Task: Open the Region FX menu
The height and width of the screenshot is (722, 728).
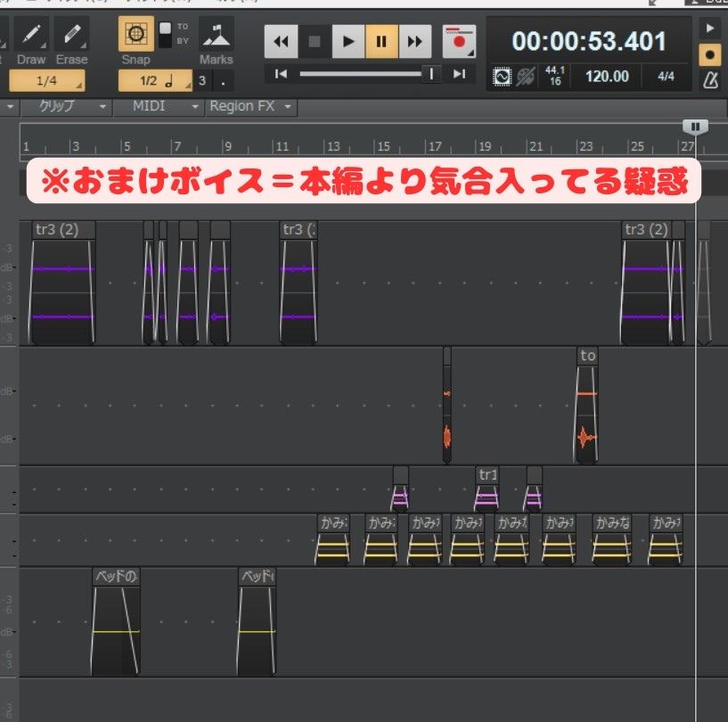Action: coord(250,106)
